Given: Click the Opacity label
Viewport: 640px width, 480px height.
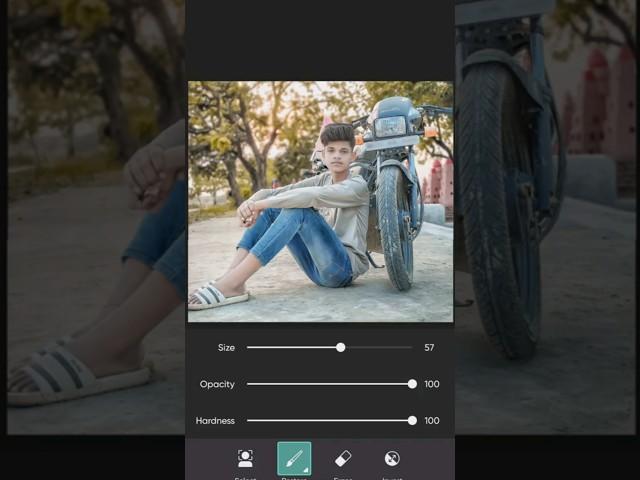Looking at the screenshot, I should pyautogui.click(x=217, y=384).
